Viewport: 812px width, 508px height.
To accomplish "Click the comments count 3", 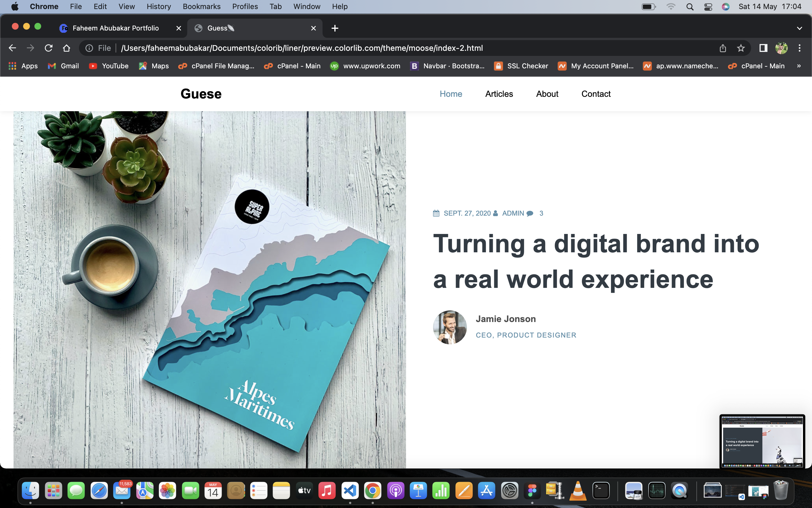I will tap(541, 213).
